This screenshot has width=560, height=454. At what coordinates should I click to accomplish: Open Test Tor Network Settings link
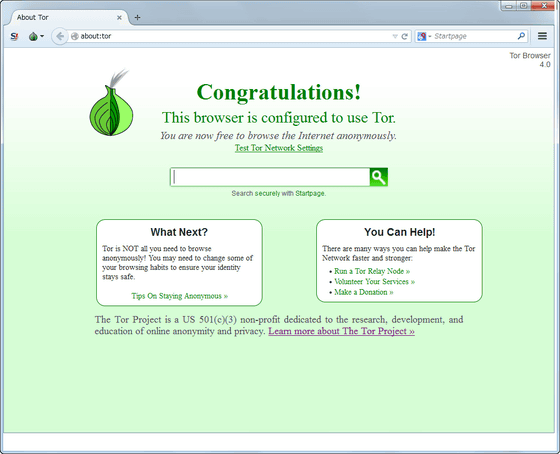(x=279, y=148)
